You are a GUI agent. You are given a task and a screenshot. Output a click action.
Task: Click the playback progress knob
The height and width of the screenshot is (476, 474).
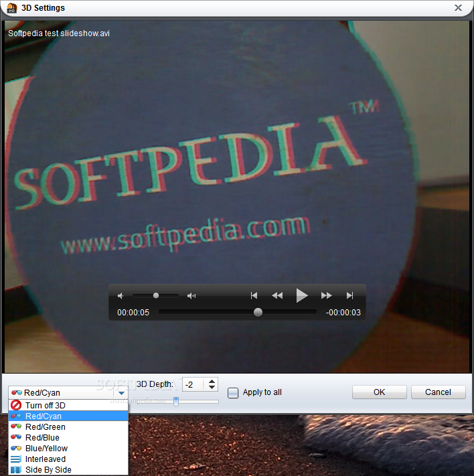pos(258,312)
